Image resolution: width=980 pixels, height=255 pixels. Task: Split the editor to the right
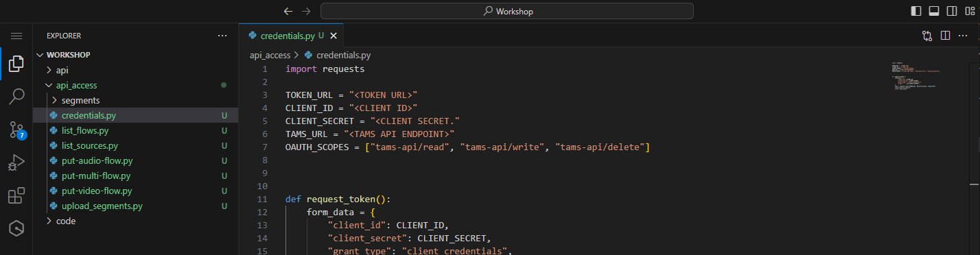[945, 36]
